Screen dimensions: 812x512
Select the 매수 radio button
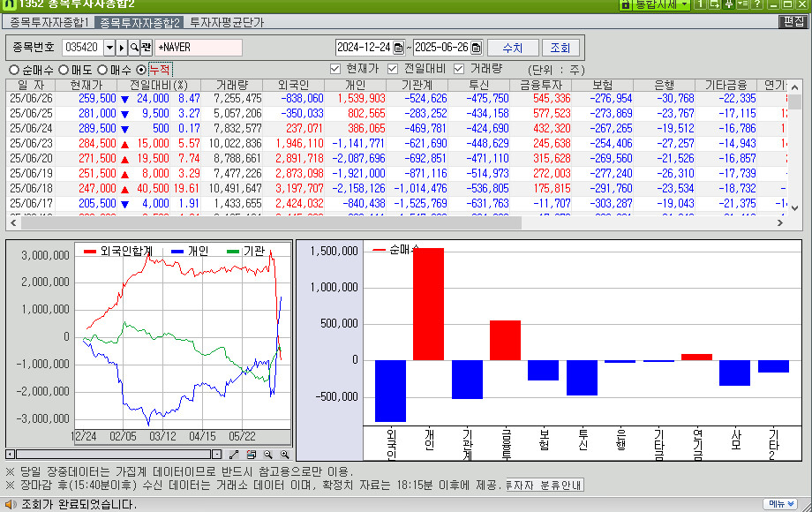coord(102,70)
